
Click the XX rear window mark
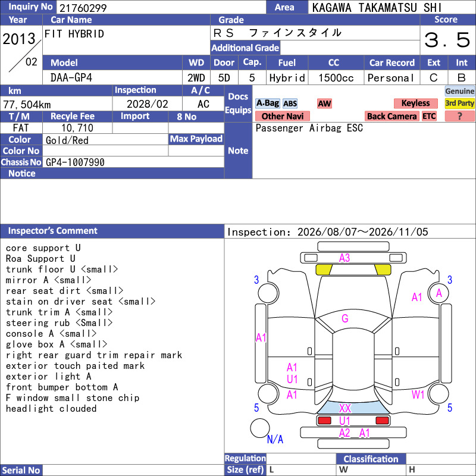(345, 408)
